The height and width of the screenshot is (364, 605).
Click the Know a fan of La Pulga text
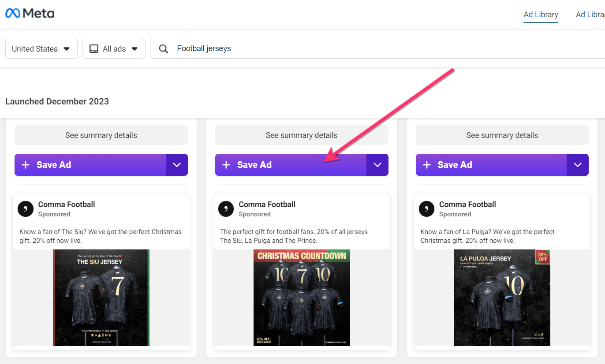pos(488,236)
